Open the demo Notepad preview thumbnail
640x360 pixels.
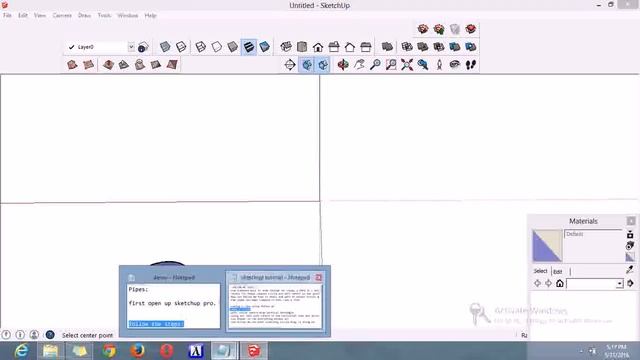click(x=173, y=307)
